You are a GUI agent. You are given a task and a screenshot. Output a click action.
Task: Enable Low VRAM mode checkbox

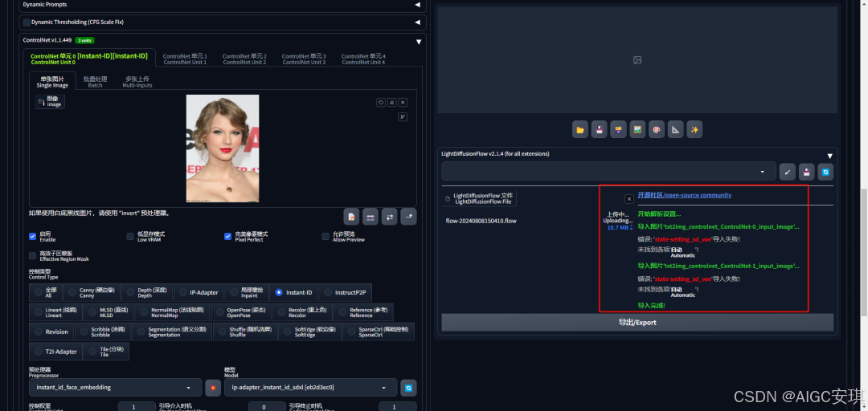coord(130,236)
